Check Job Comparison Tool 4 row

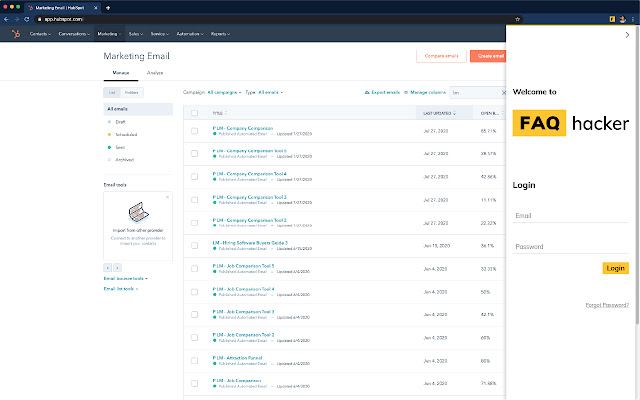click(x=195, y=292)
